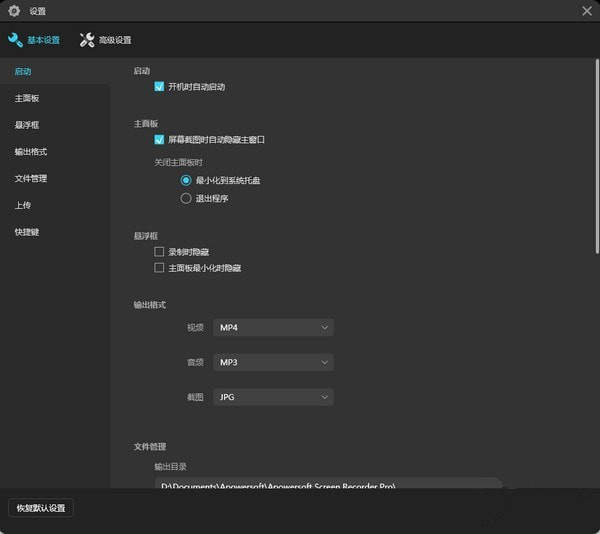Enable 主面板最小化时隐藏 checkbox
The width and height of the screenshot is (600, 534).
coord(159,268)
